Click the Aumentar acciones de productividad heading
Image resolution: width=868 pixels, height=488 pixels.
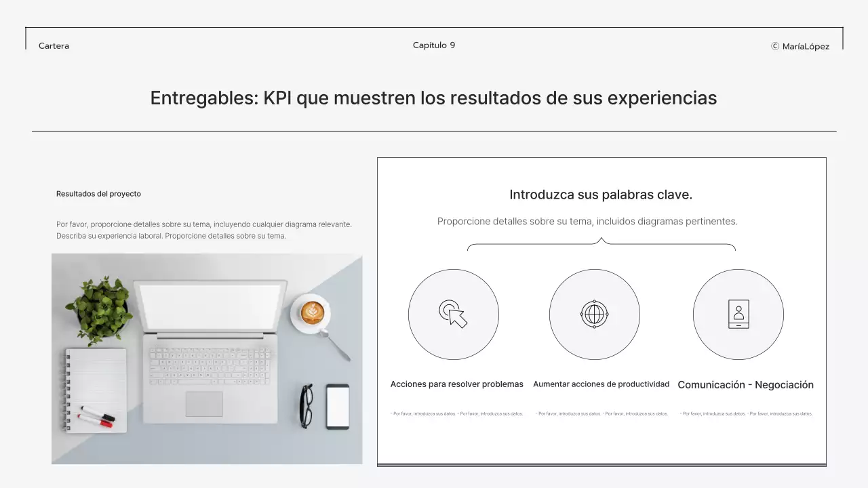click(x=601, y=384)
